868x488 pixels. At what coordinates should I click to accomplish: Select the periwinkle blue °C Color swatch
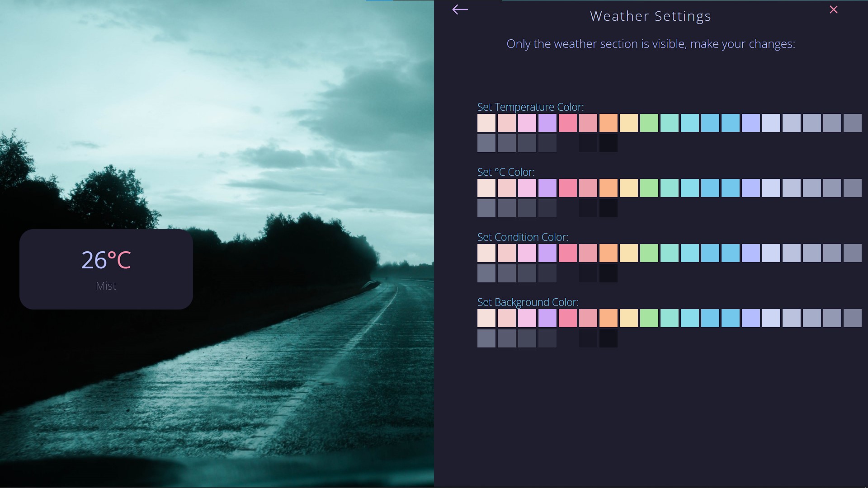click(751, 188)
